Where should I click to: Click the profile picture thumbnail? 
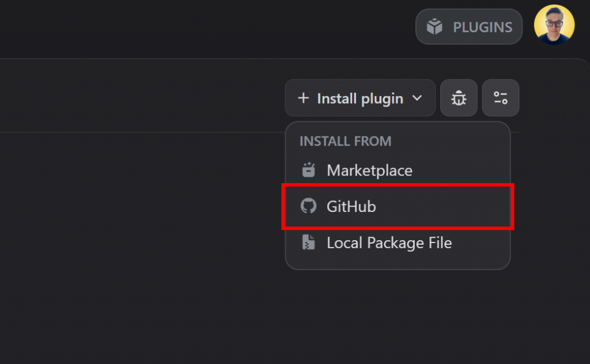click(554, 25)
